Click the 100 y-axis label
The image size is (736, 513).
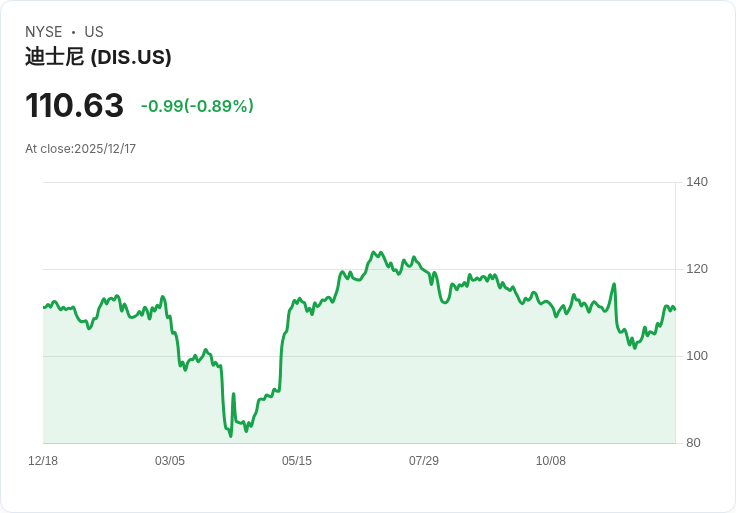point(697,356)
